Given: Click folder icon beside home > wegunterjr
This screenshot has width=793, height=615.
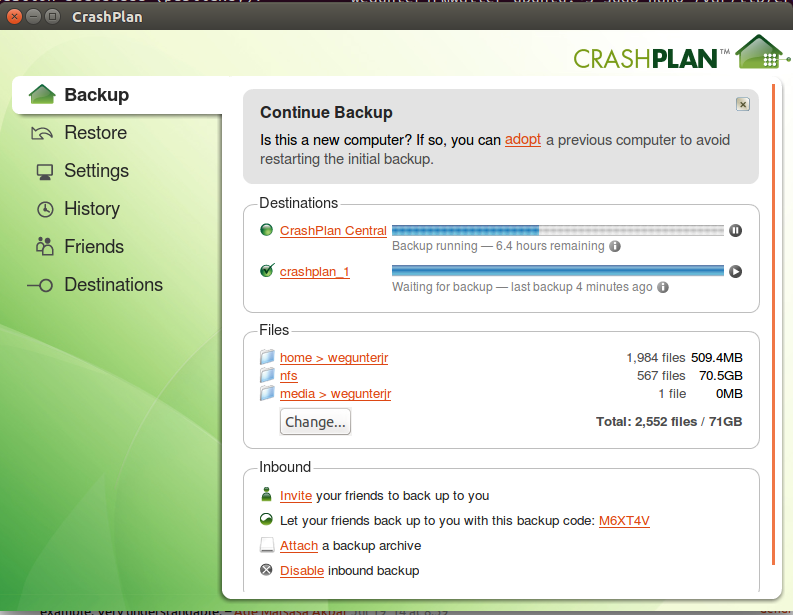Looking at the screenshot, I should (x=267, y=357).
